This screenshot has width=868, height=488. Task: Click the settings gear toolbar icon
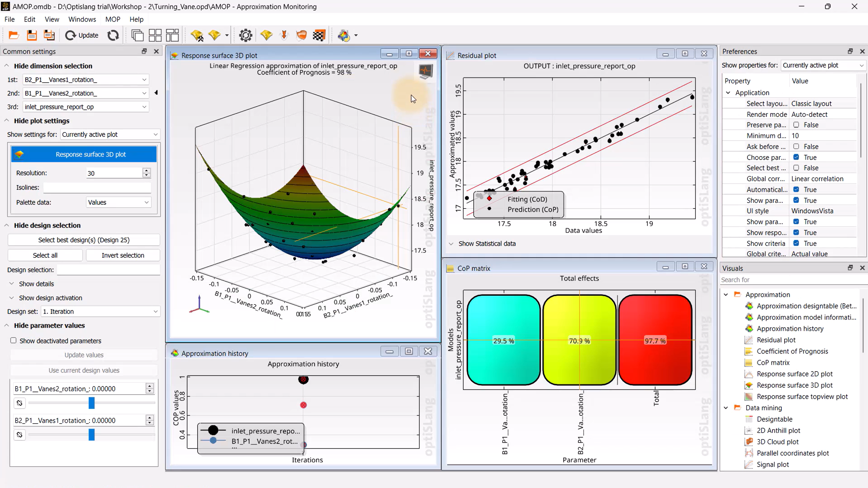click(245, 35)
